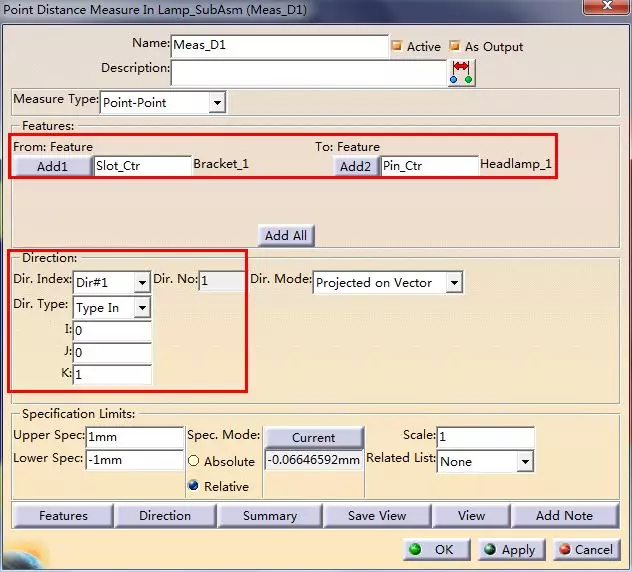Screen dimensions: 632x572
Task: Open the Direction section button
Action: pos(165,516)
